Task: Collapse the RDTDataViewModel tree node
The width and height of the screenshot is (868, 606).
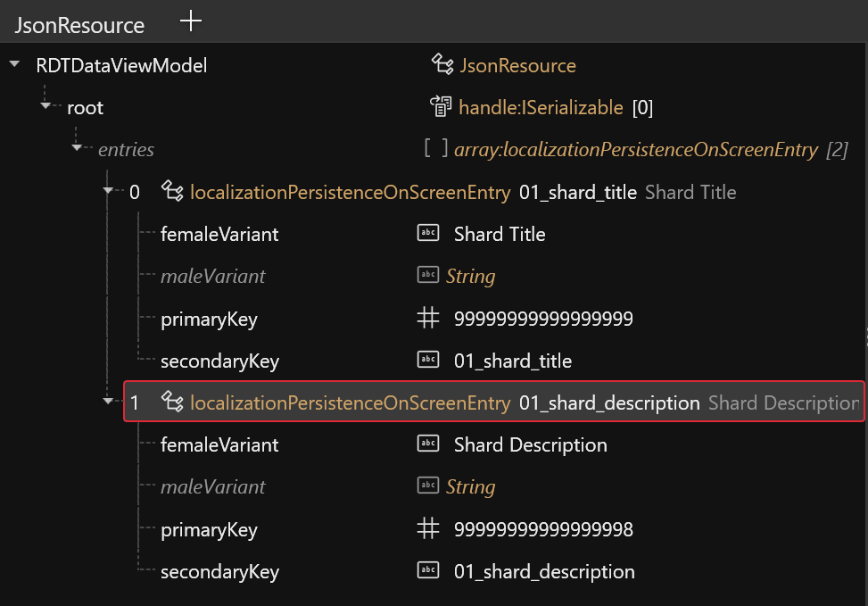Action: click(x=15, y=65)
